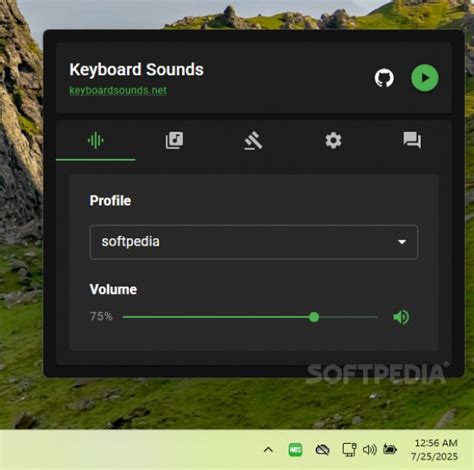Mute using the green speaker icon
This screenshot has height=470, width=474.
click(401, 317)
